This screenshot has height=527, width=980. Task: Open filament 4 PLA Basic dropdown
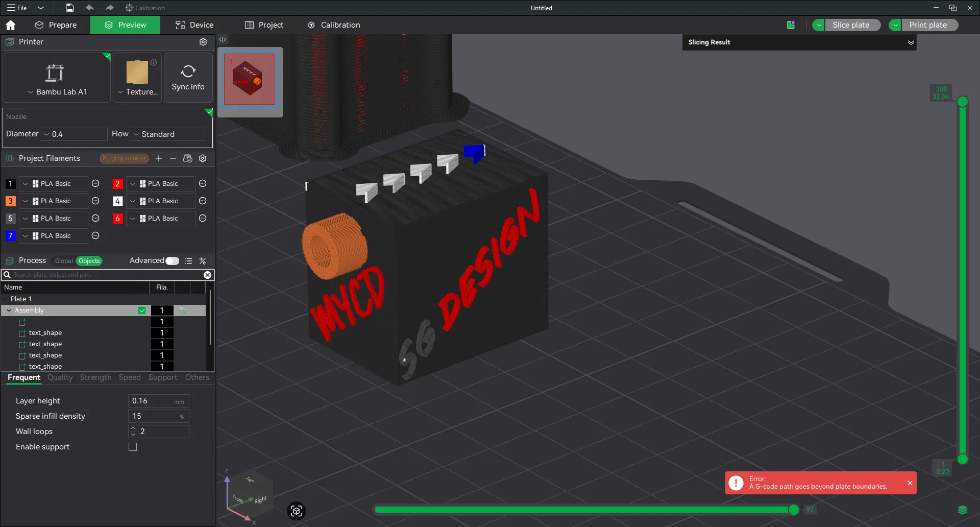coord(161,201)
